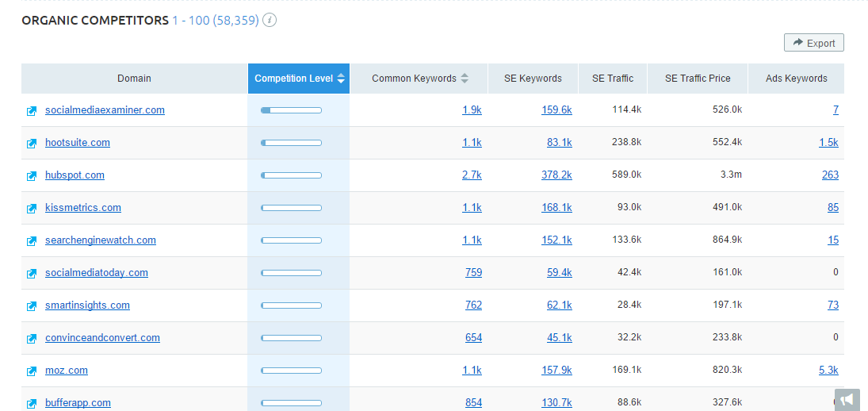Click the SE Traffic column header
This screenshot has width=868, height=411.
613,78
